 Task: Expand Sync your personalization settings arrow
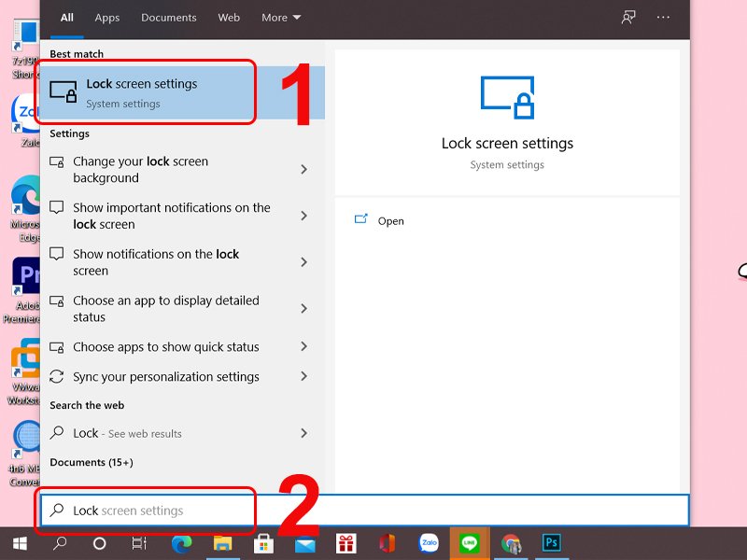(x=303, y=377)
